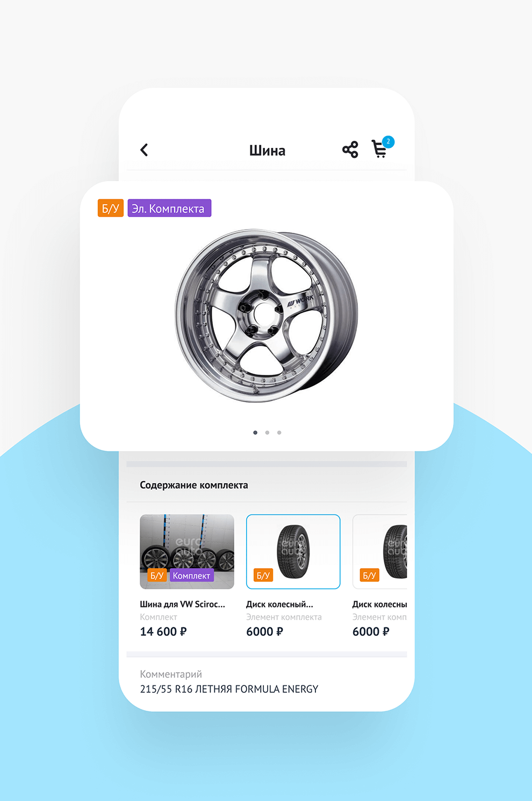Open the shopping cart icon

[379, 149]
